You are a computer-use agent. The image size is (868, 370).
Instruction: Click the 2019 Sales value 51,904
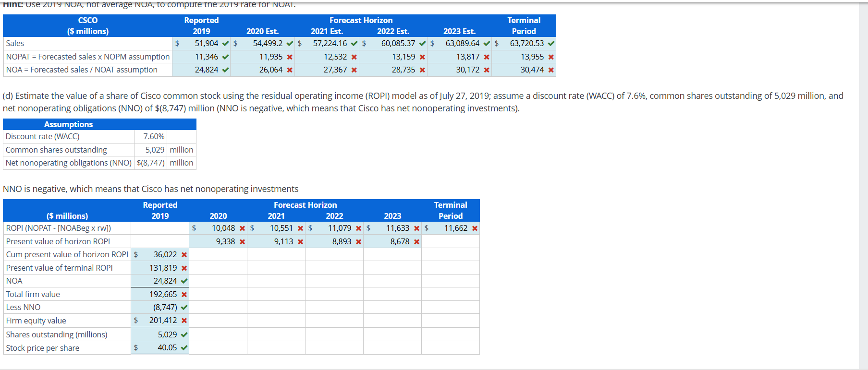(x=206, y=43)
